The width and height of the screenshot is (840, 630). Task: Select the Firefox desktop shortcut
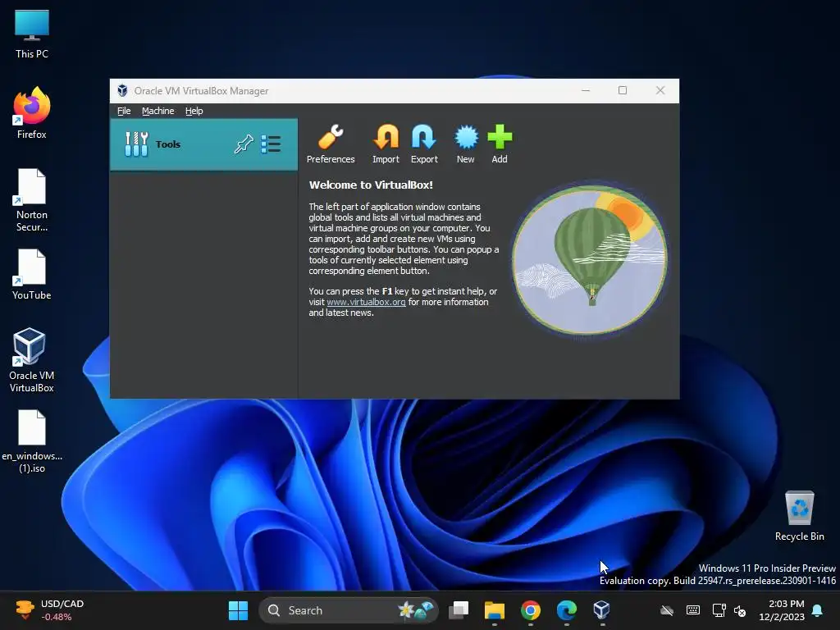32,113
